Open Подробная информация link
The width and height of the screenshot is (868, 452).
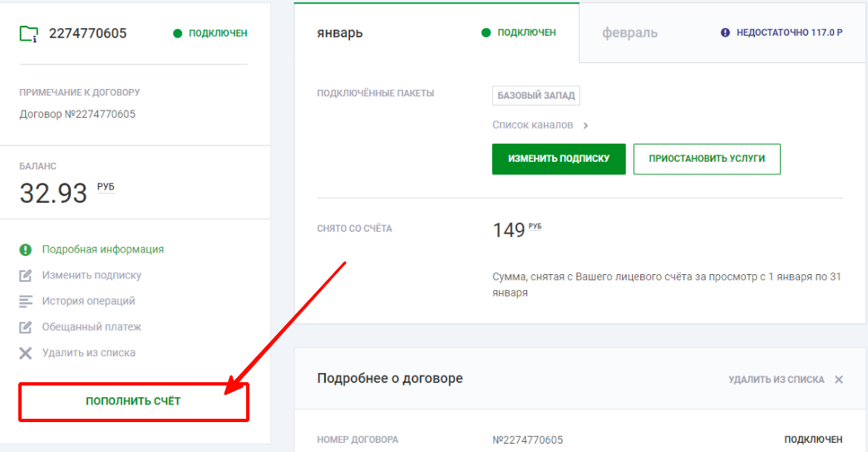pos(103,249)
